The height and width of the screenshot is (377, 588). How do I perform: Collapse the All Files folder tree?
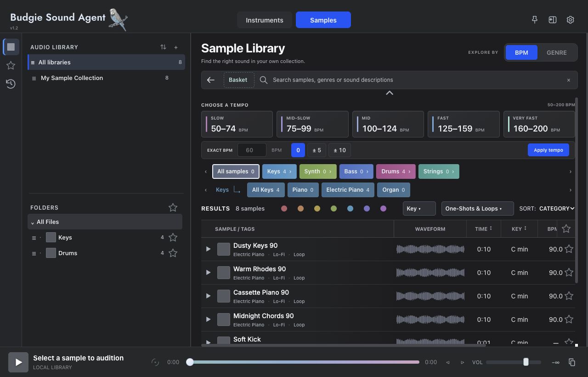(x=33, y=223)
